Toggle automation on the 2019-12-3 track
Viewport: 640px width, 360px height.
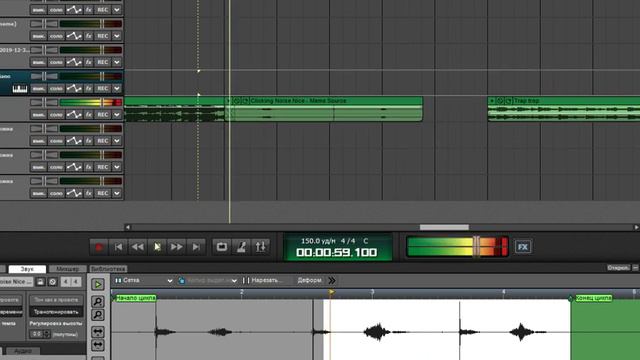[x=74, y=62]
